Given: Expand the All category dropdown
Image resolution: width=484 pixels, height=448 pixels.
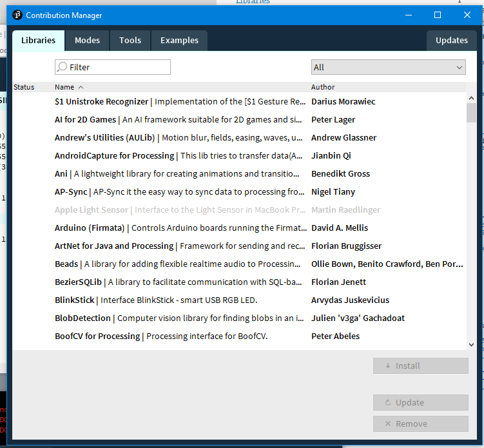Looking at the screenshot, I should pyautogui.click(x=389, y=67).
